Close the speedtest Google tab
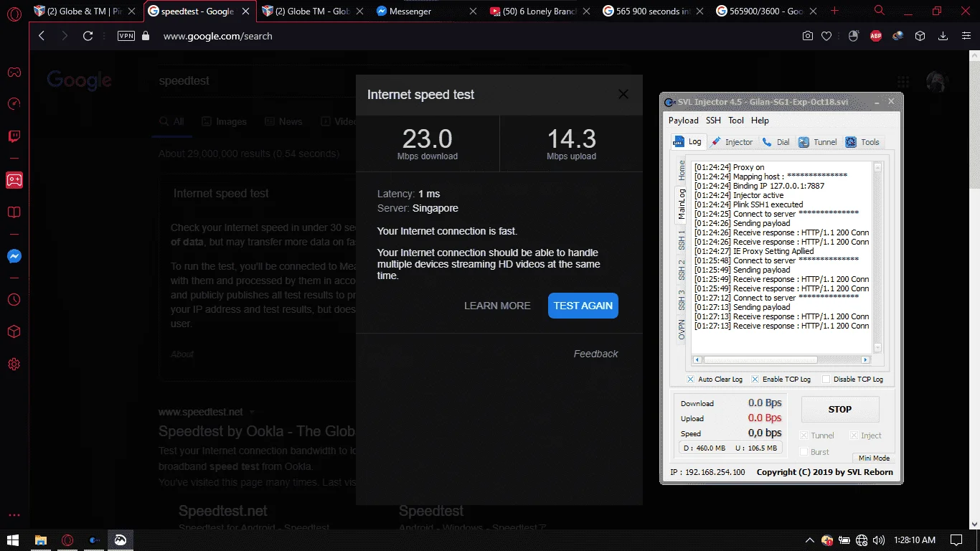The image size is (980, 551). (245, 11)
